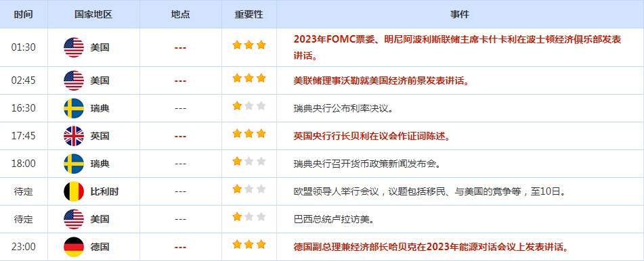Click the 01:30 time cell
This screenshot has width=644, height=261.
24,47
